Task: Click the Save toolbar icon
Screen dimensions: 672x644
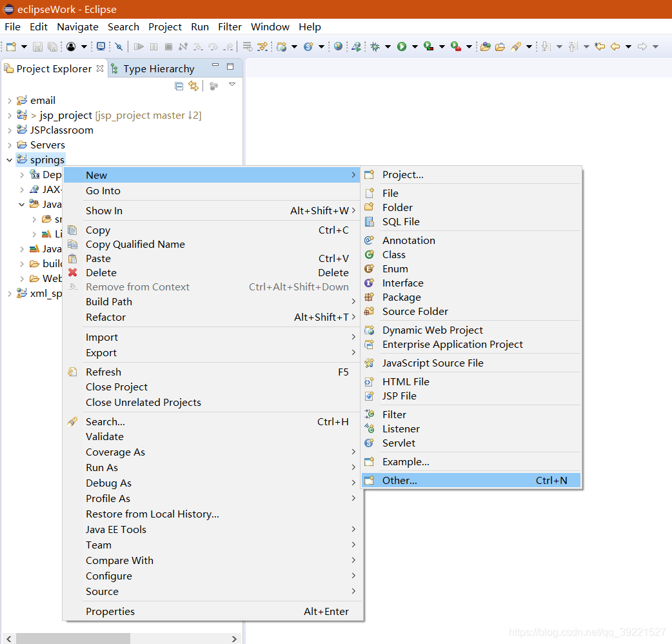Action: 37,46
